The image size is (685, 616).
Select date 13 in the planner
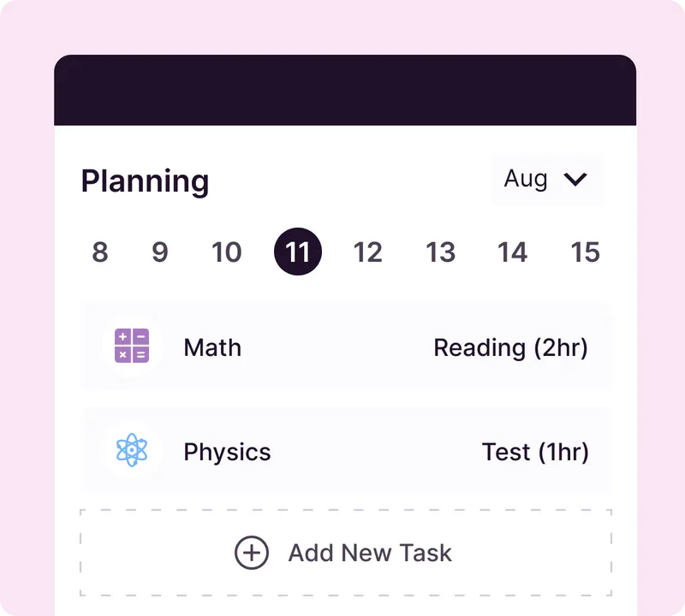440,252
